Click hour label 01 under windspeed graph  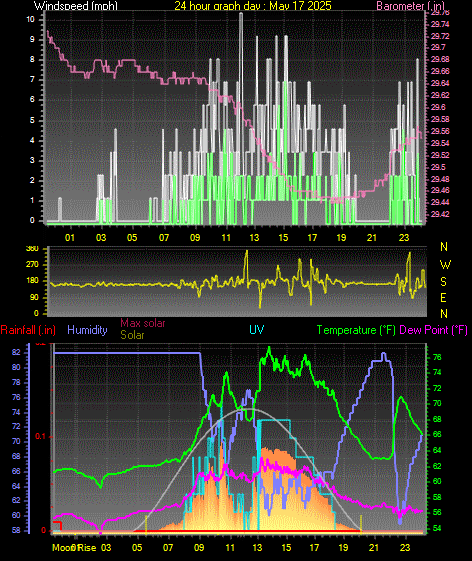point(70,238)
